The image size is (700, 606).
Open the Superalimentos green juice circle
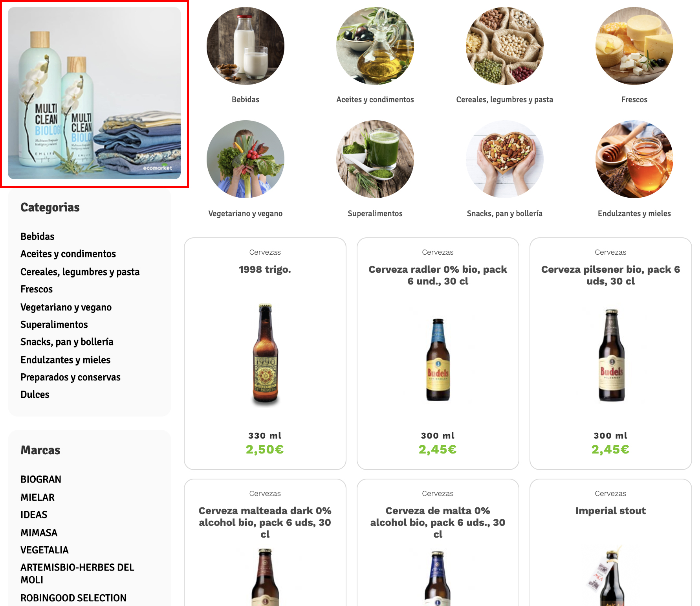[x=375, y=159]
